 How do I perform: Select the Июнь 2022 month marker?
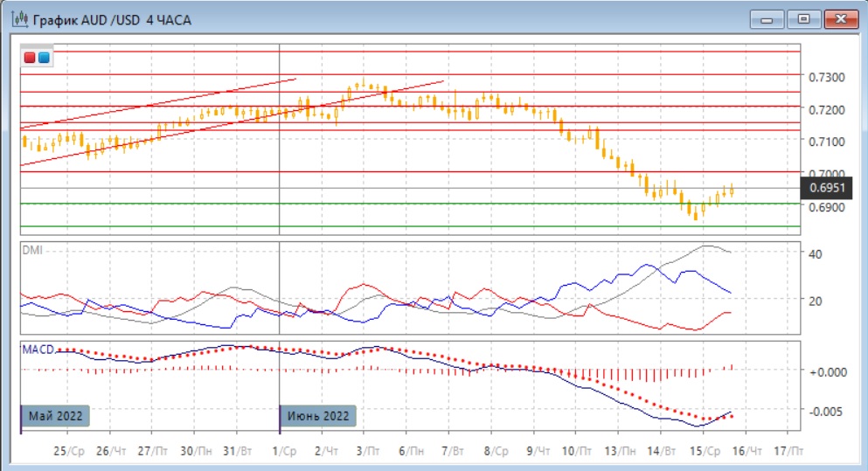316,416
